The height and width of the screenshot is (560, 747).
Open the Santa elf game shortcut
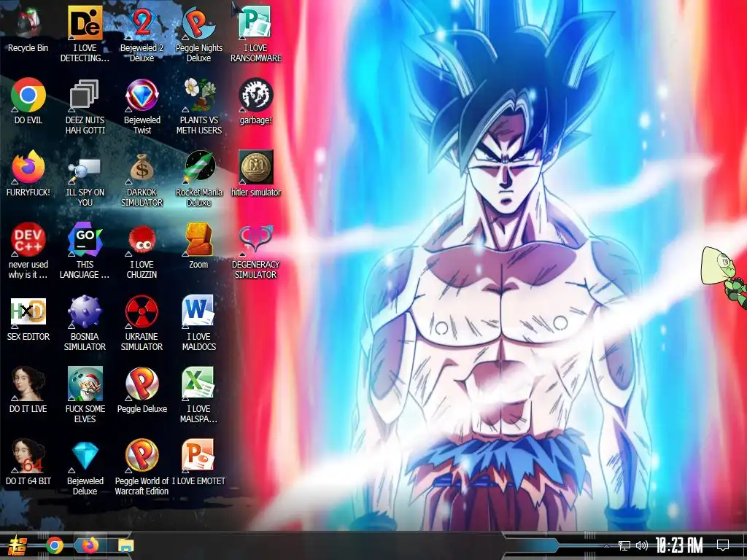[x=85, y=395]
